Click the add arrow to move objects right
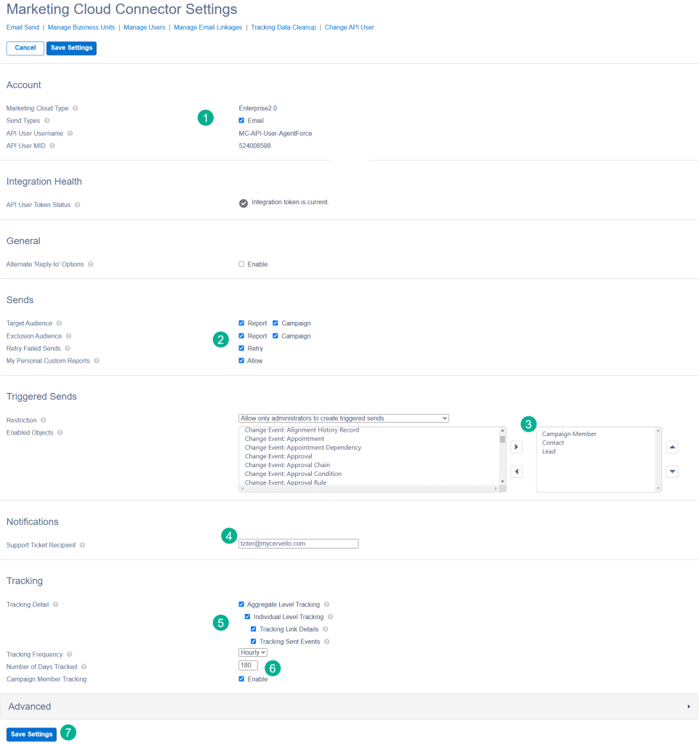 [x=516, y=447]
